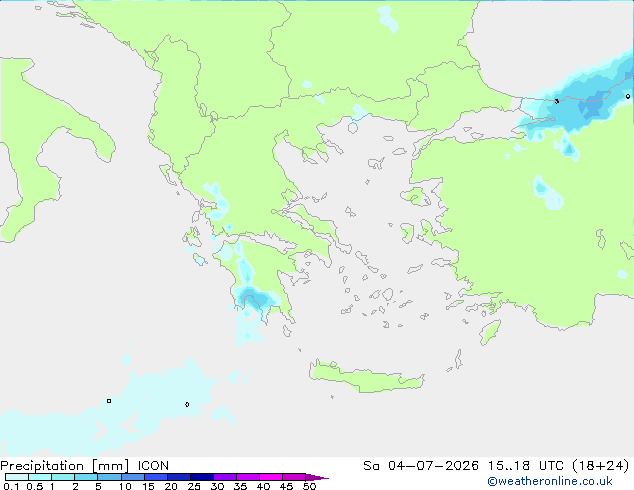Click the 1–2 mm legend color swatch
The height and width of the screenshot is (490, 634).
tap(63, 477)
